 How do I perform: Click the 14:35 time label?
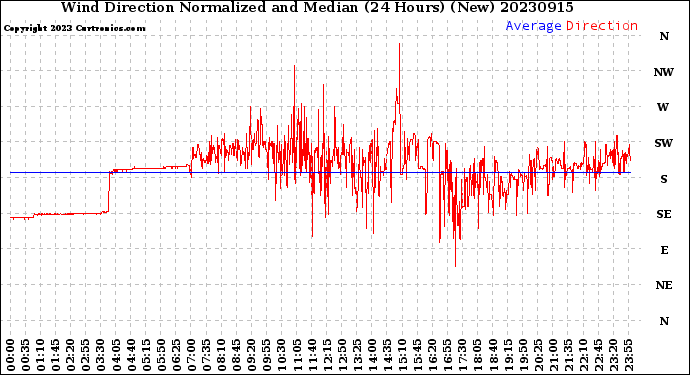pos(387,355)
